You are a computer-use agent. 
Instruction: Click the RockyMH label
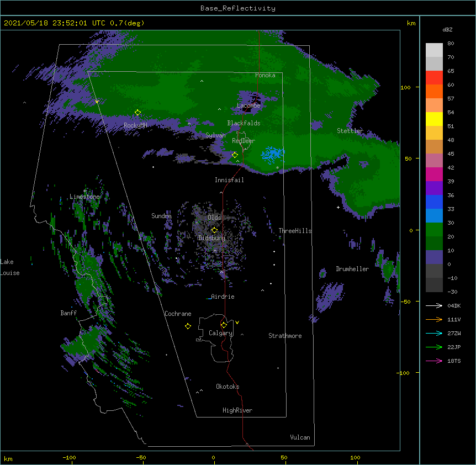[x=135, y=125]
